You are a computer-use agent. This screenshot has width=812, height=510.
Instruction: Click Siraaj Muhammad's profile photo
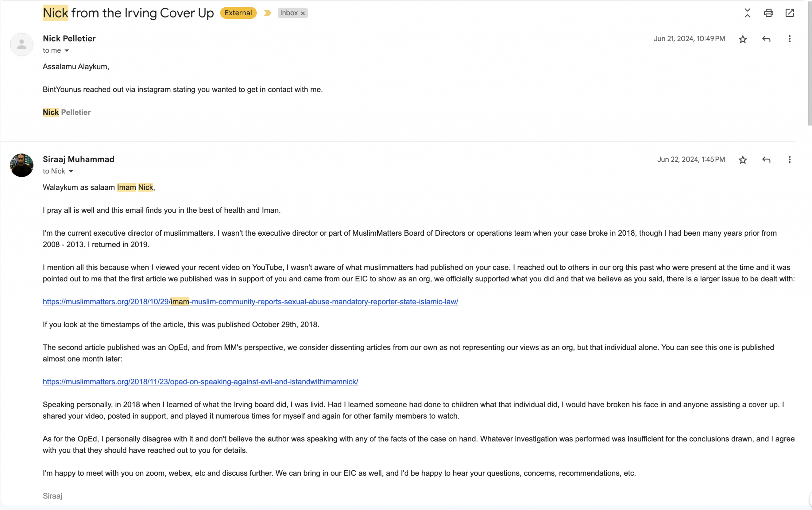(x=22, y=165)
